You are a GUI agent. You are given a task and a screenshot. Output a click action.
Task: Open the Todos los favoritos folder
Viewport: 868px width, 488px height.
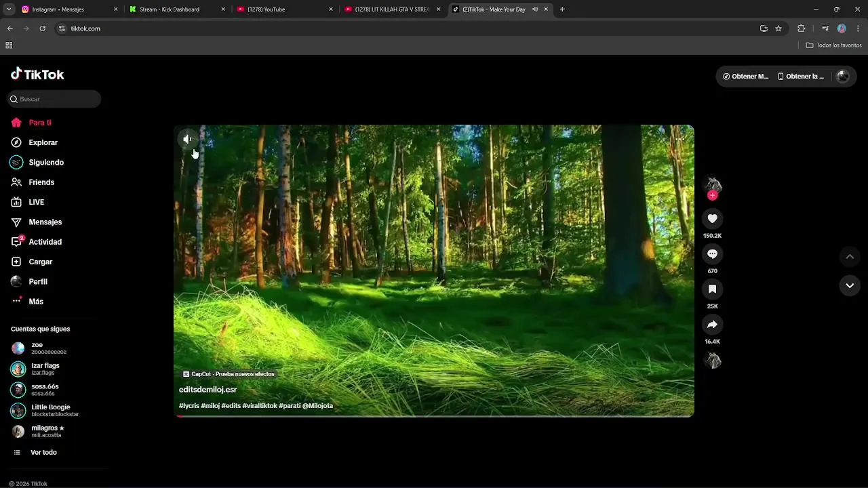(833, 45)
